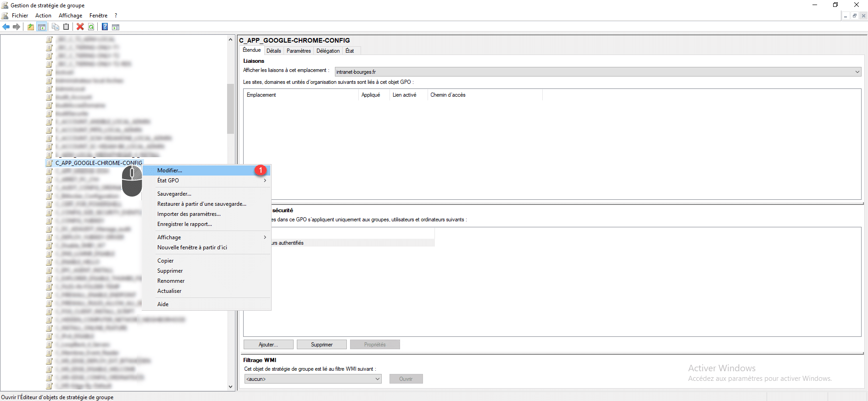Click the Up one level folder icon
The height and width of the screenshot is (401, 868).
click(30, 27)
